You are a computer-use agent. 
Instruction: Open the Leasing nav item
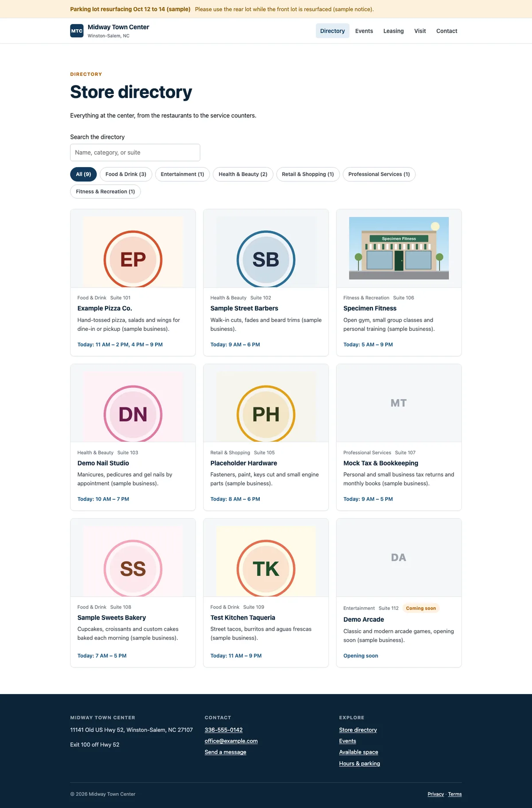pos(394,31)
